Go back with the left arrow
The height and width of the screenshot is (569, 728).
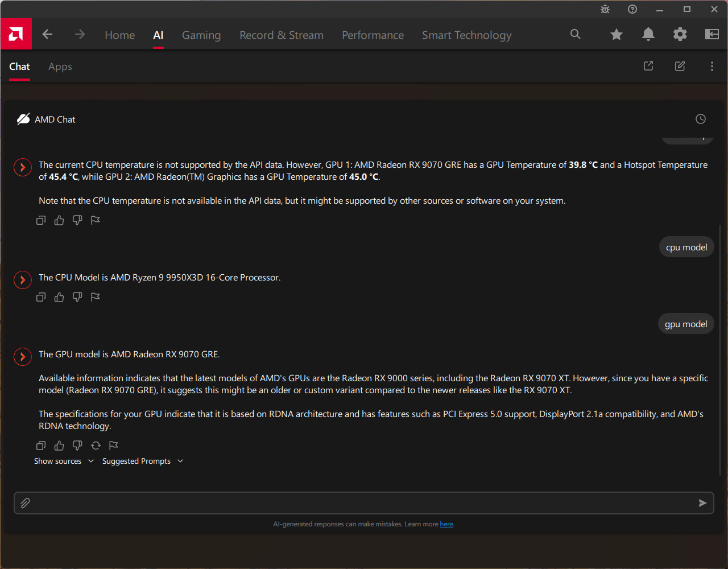pyautogui.click(x=48, y=35)
